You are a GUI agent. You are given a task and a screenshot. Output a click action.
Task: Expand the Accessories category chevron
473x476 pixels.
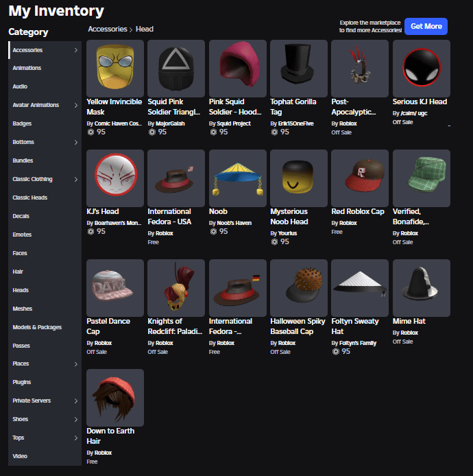pyautogui.click(x=76, y=50)
